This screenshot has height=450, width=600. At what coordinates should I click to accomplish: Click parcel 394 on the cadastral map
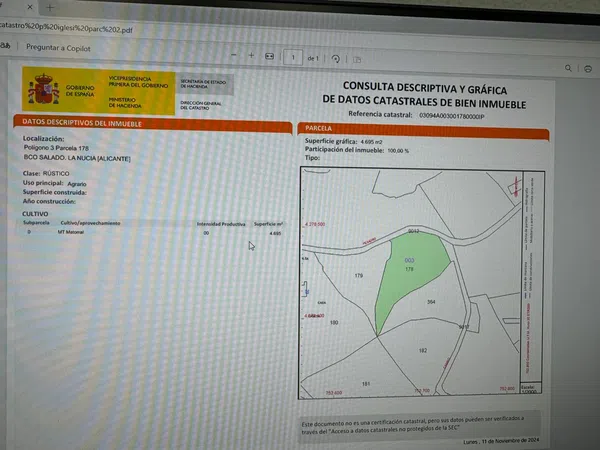coord(431,301)
